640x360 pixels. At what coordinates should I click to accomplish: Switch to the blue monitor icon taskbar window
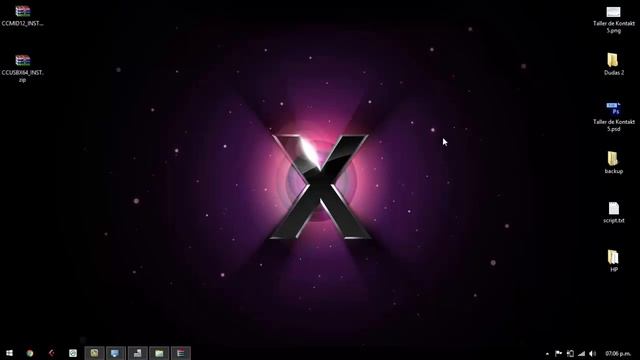[116, 353]
